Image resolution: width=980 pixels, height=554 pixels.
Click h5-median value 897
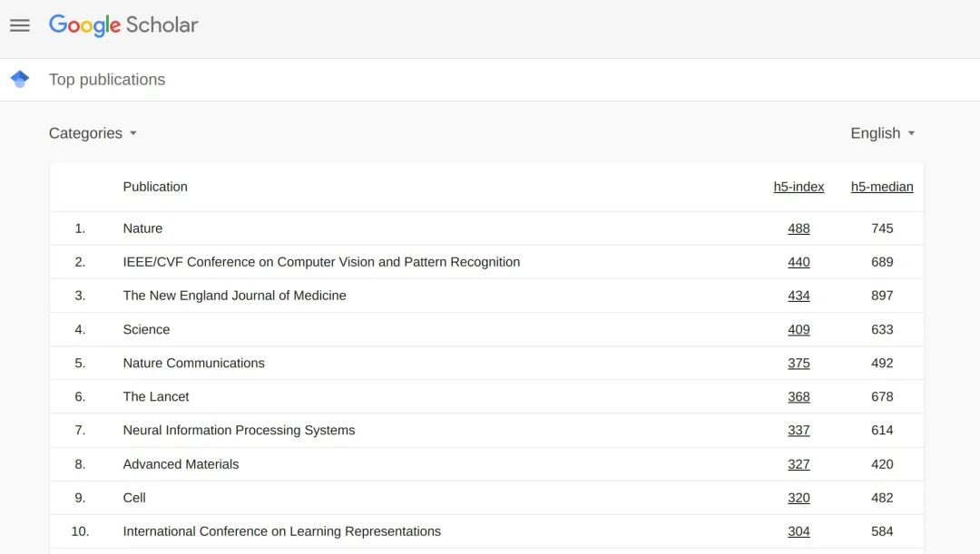pyautogui.click(x=882, y=296)
